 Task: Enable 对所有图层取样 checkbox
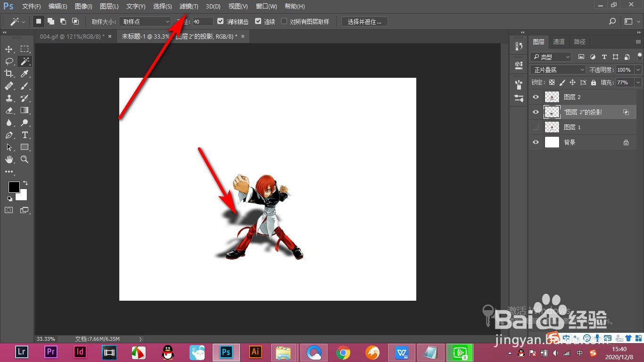pyautogui.click(x=284, y=21)
